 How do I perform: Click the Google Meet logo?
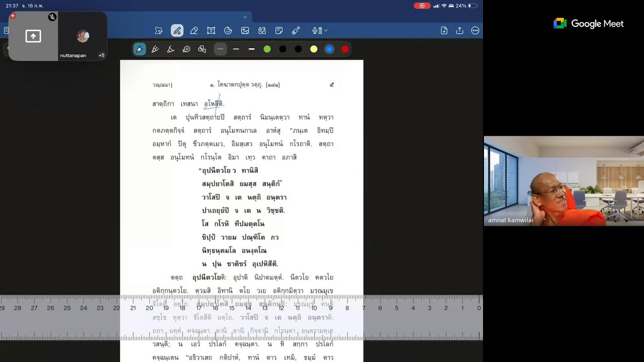point(588,24)
